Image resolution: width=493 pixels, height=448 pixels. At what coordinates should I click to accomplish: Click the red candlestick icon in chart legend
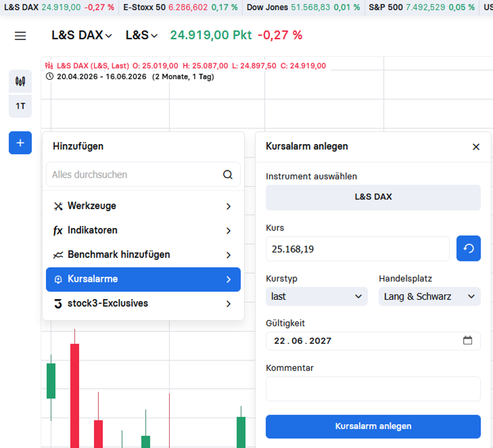point(49,66)
